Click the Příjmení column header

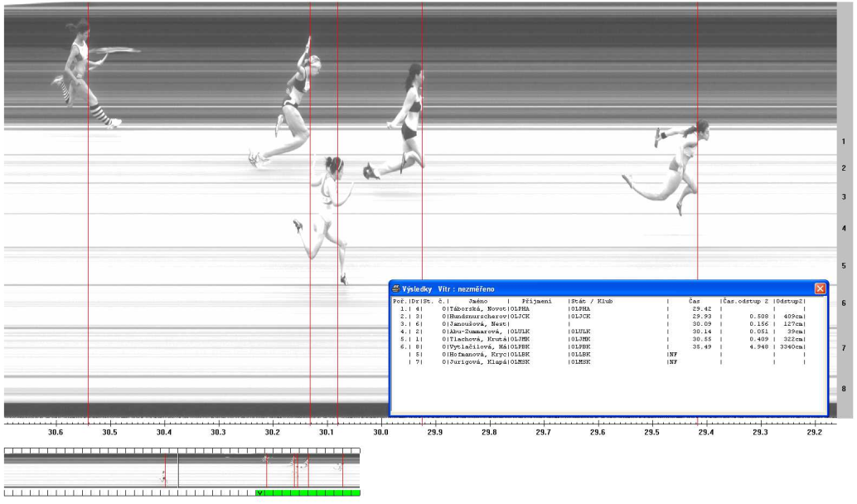(537, 301)
